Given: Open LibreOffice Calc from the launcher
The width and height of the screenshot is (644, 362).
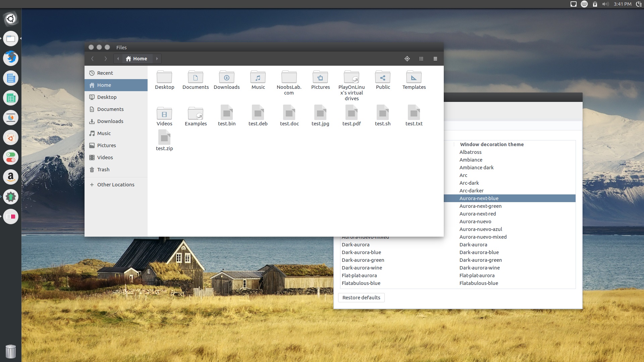Looking at the screenshot, I should (x=11, y=98).
